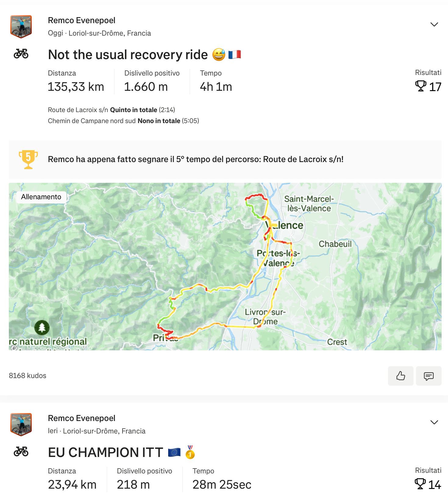Click the trophy icon showing 17 results
This screenshot has height=499, width=448.
[x=421, y=87]
